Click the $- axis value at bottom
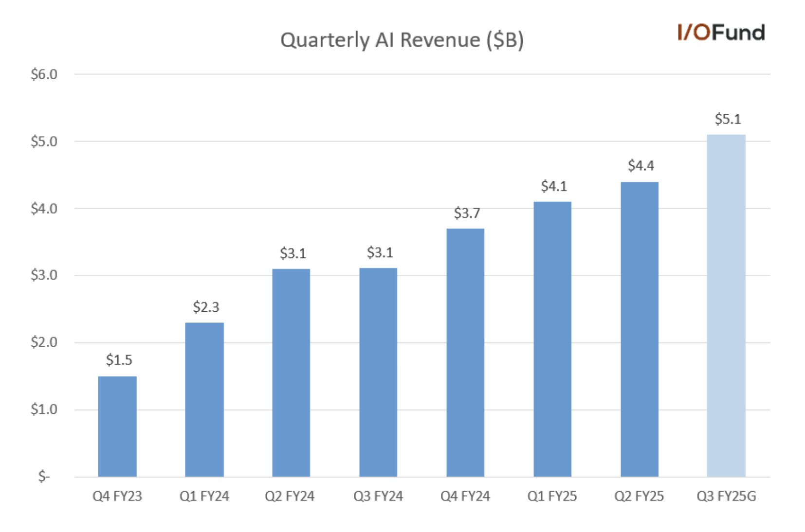Screen dimensions: 805x532 [x=44, y=476]
